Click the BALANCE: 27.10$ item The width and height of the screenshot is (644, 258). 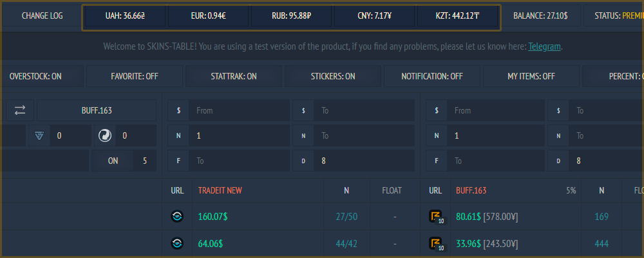pos(540,16)
